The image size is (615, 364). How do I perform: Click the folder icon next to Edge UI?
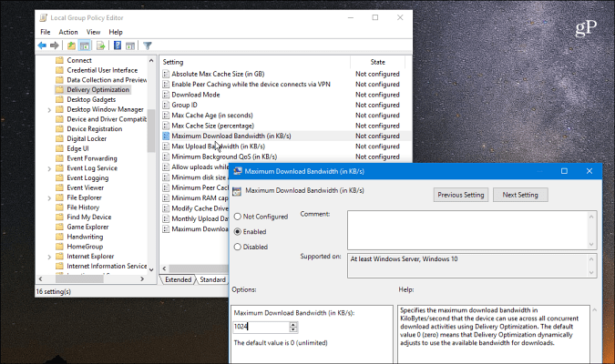click(59, 148)
